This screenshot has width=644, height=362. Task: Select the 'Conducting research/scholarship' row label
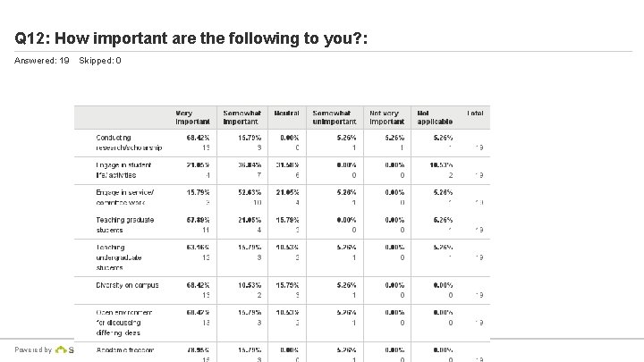click(x=129, y=142)
